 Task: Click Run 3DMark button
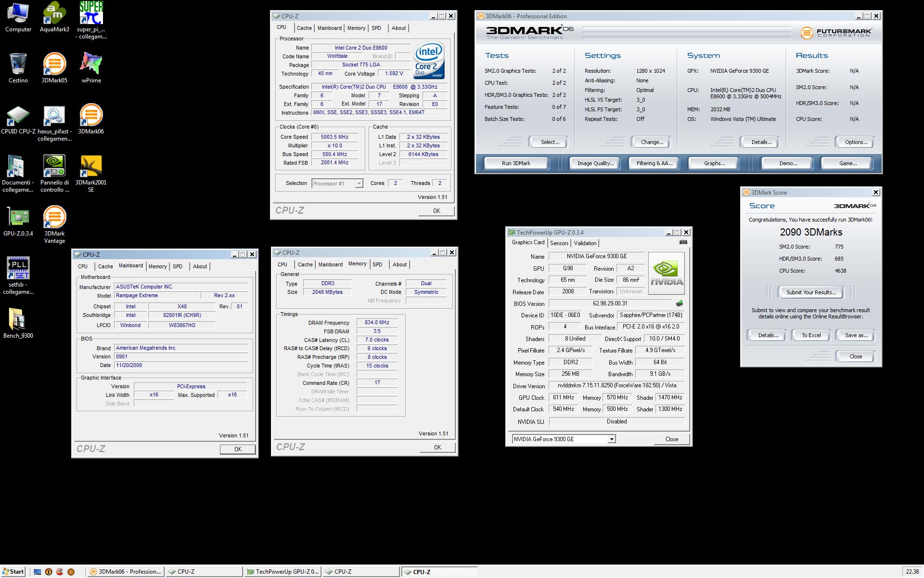516,163
